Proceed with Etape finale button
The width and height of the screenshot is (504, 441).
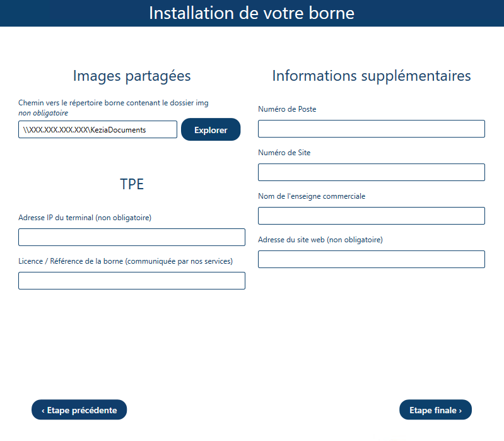[x=435, y=410]
